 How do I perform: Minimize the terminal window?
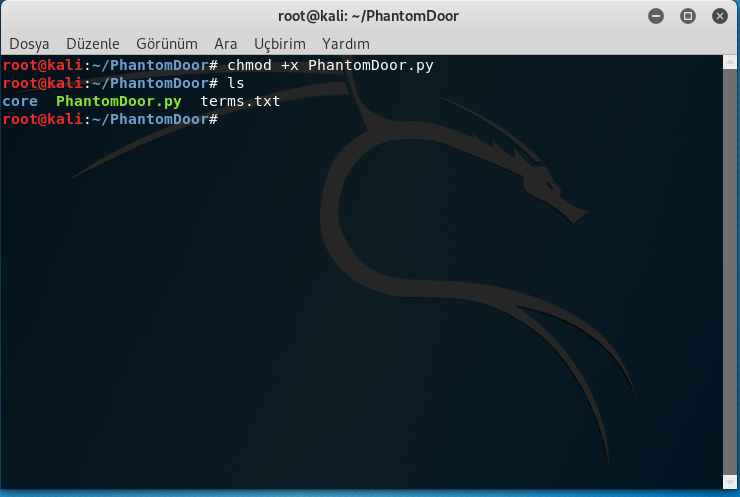(656, 17)
